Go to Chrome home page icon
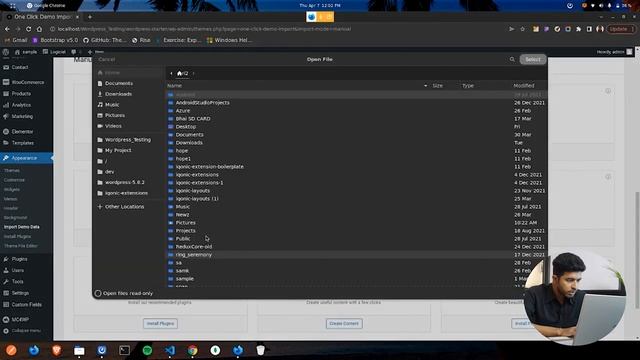The width and height of the screenshot is (640, 360). click(39, 29)
